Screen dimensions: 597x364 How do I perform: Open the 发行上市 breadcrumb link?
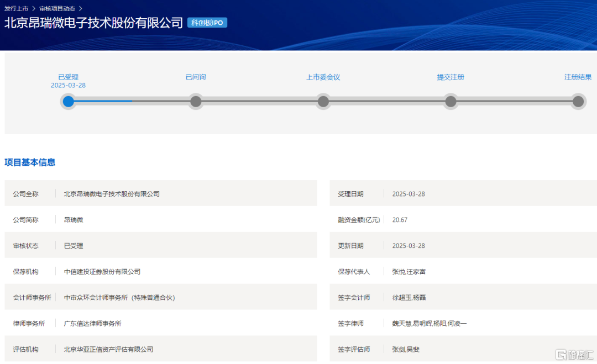coord(17,8)
